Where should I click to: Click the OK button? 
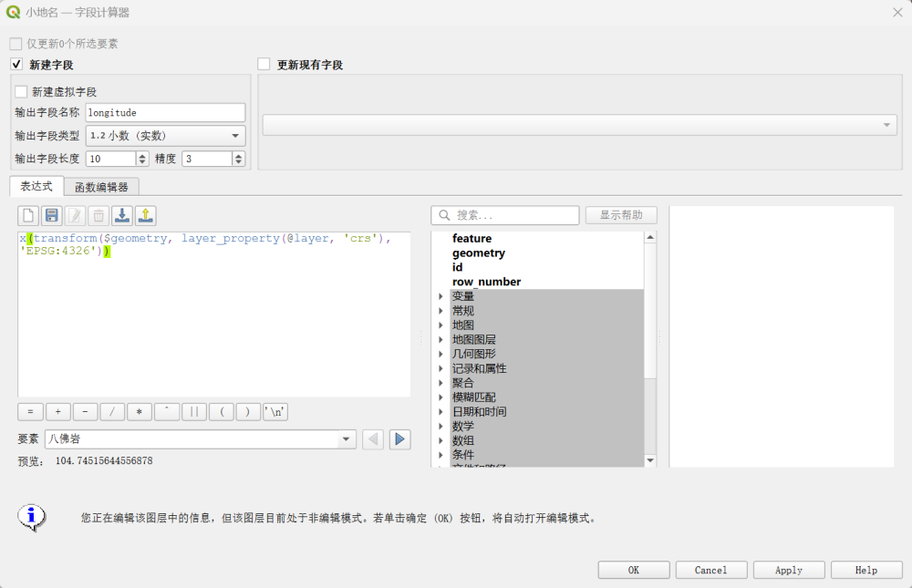(633, 570)
